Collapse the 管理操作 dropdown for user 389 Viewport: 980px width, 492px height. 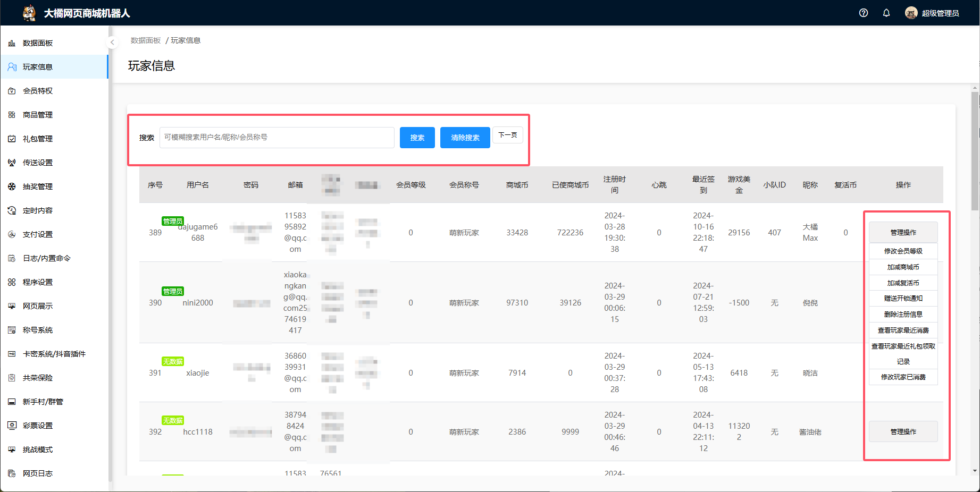point(903,232)
